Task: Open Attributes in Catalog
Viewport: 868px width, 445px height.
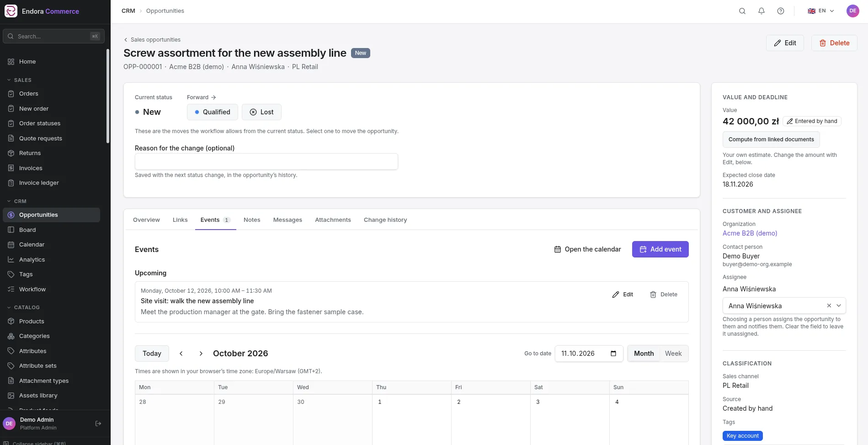Action: pyautogui.click(x=51, y=351)
